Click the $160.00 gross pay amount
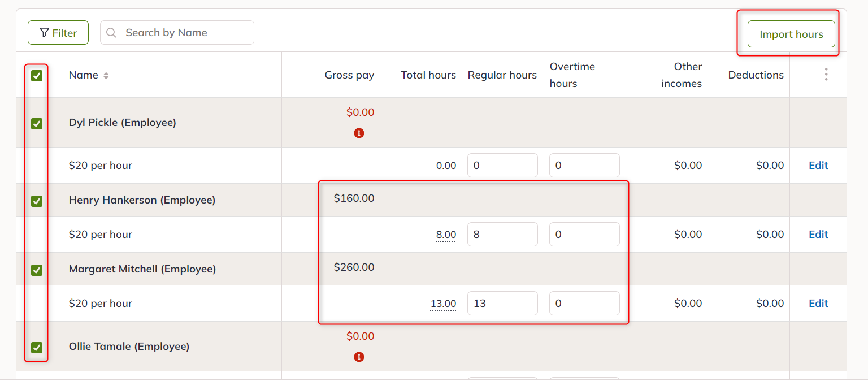The image size is (868, 381). [x=354, y=198]
